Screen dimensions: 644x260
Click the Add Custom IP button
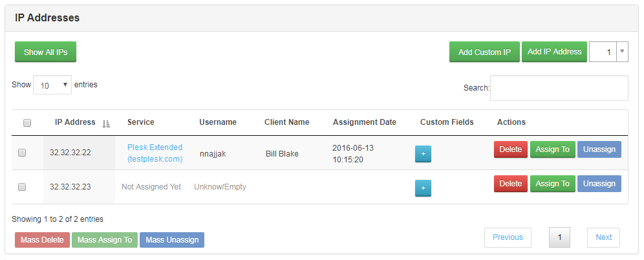point(485,52)
